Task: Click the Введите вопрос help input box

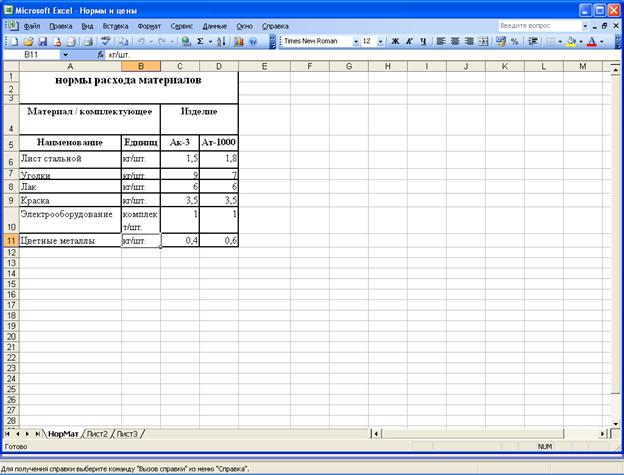Action: click(x=540, y=26)
